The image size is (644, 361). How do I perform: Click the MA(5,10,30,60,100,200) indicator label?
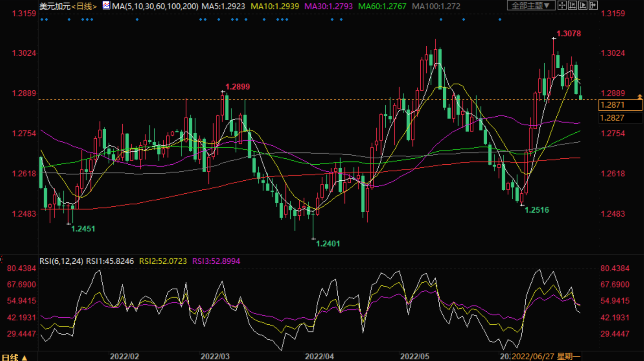pyautogui.click(x=155, y=6)
